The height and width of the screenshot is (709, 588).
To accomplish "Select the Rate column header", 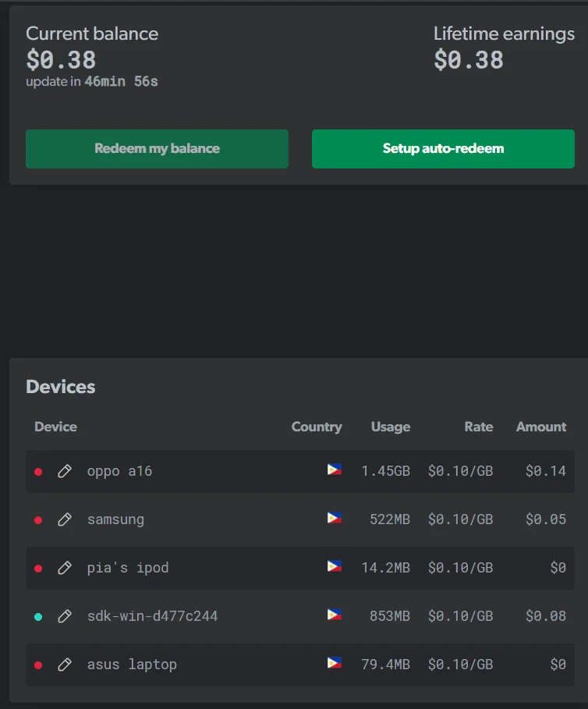I will [479, 427].
